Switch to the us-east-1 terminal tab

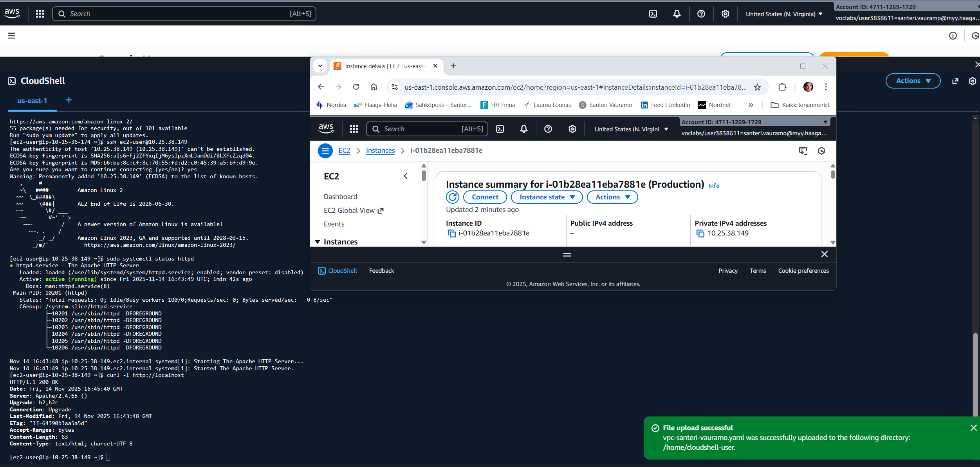pos(32,101)
